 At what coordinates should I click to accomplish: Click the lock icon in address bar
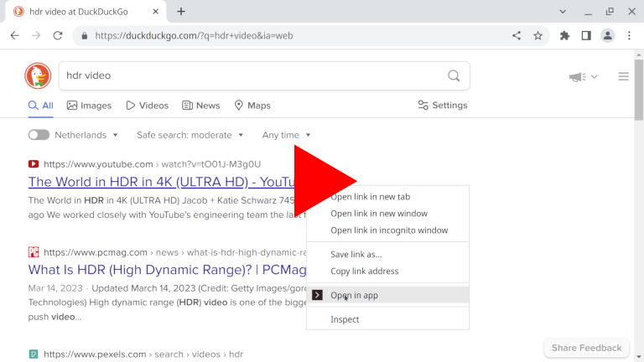[x=85, y=36]
